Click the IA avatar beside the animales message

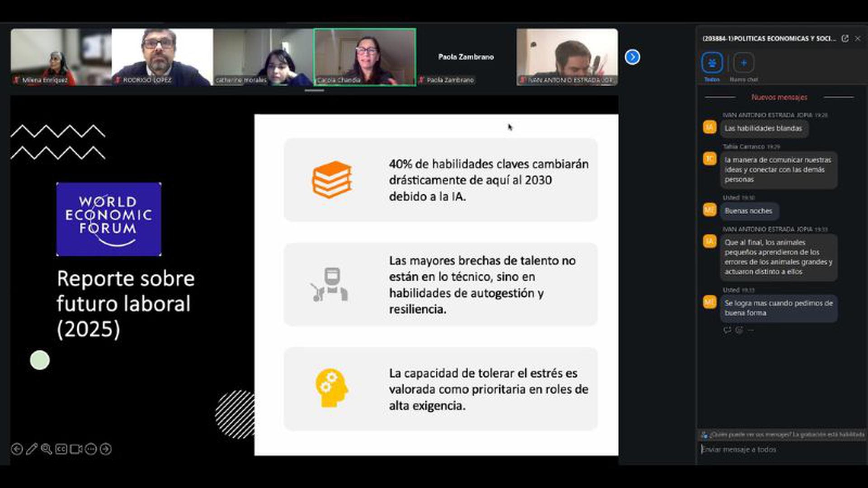tap(709, 241)
